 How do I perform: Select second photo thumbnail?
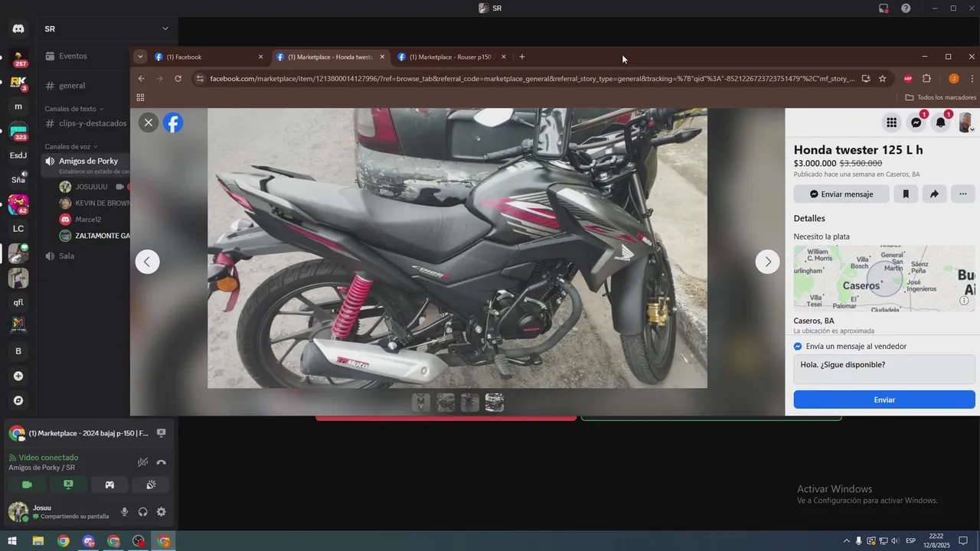[446, 403]
